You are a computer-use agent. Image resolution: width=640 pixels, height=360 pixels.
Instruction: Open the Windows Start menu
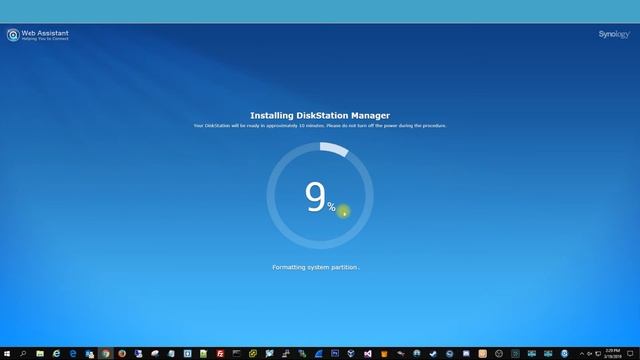click(7, 353)
